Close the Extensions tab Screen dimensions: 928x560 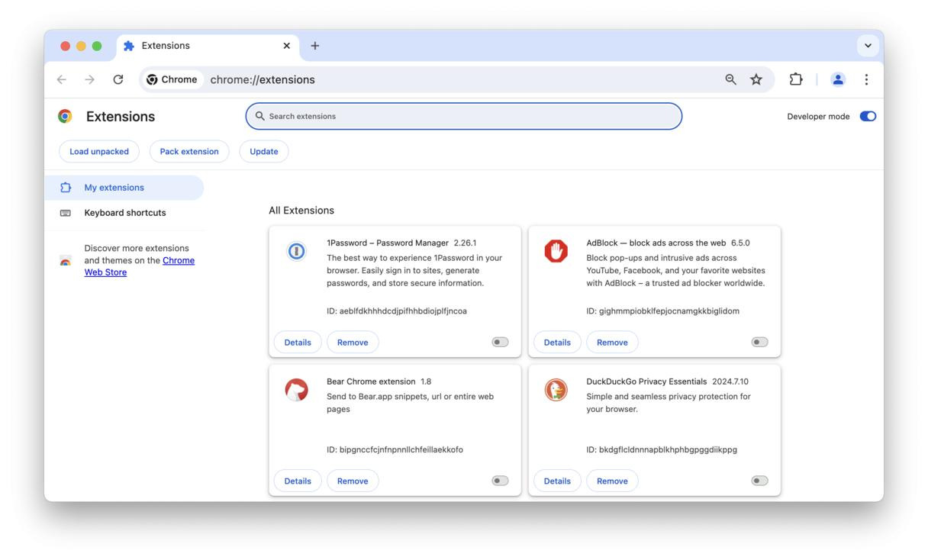tap(286, 46)
